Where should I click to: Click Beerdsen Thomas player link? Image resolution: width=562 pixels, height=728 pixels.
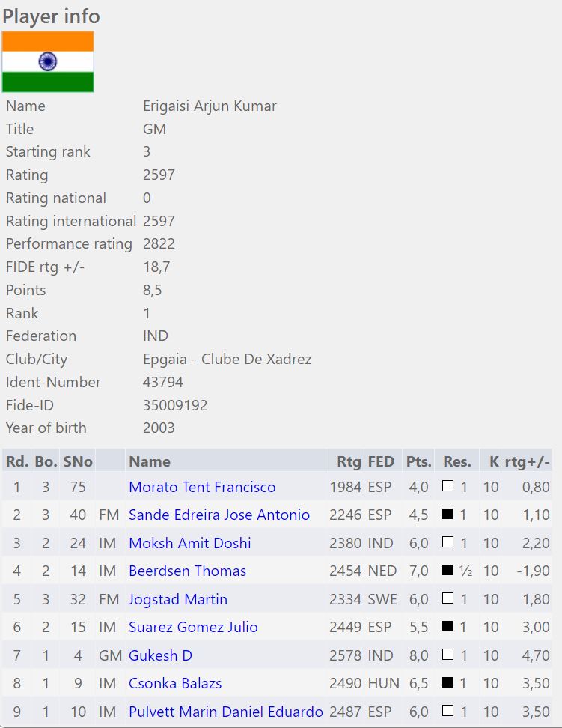coord(187,571)
